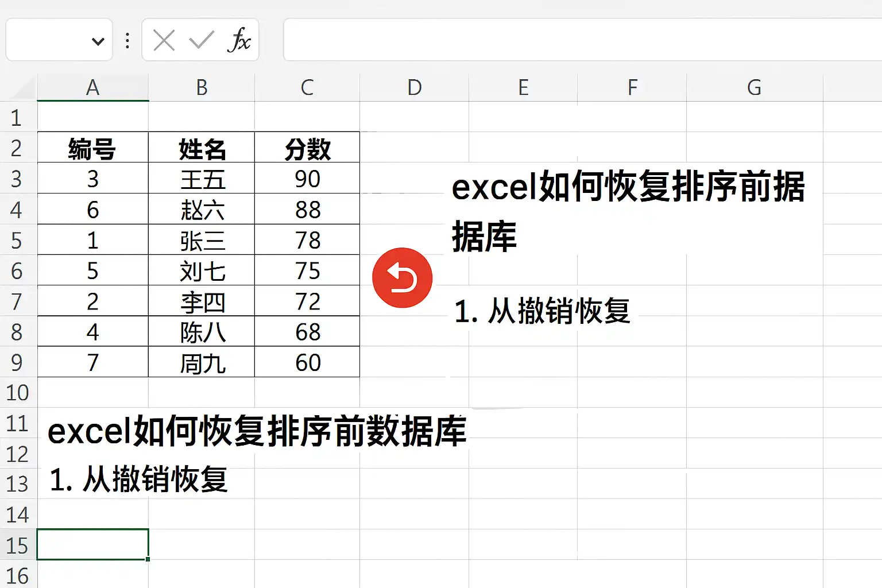Select the cell containing 周九
The height and width of the screenshot is (588, 882).
coord(202,362)
